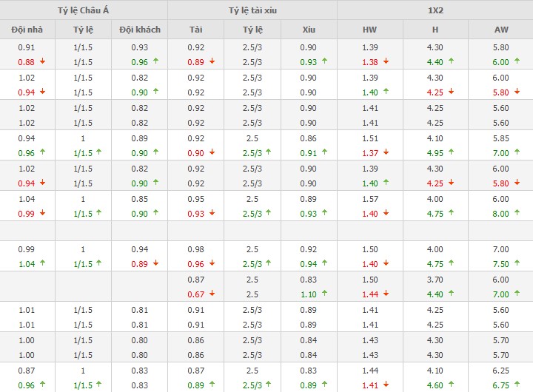Select the Tỷ lệ tài xỉu header
The height and width of the screenshot is (392, 533).
coord(252,10)
